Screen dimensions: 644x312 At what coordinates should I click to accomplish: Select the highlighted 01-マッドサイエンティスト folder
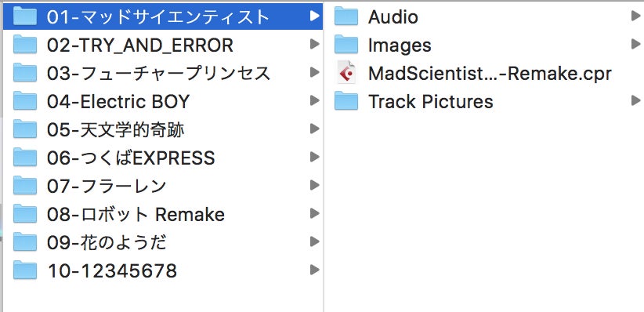click(163, 16)
